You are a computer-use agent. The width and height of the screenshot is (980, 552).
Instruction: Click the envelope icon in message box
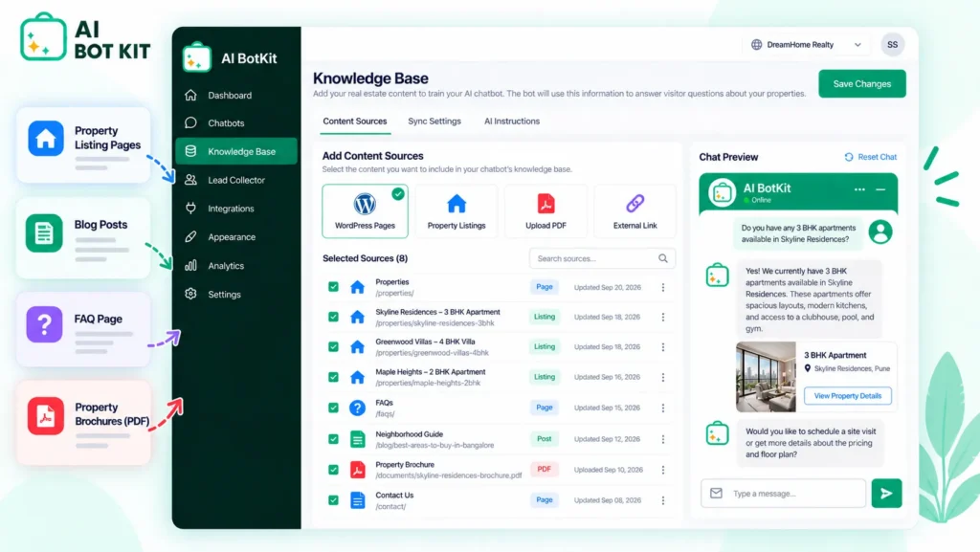pos(716,494)
